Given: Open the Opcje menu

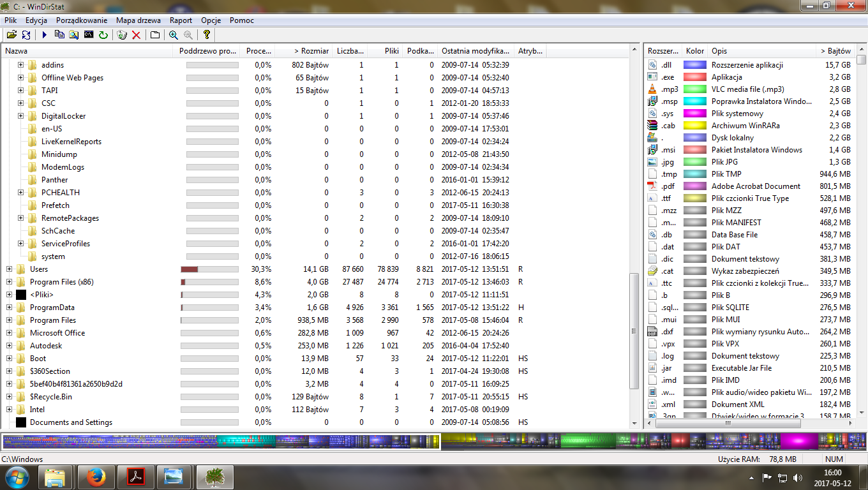Looking at the screenshot, I should (211, 20).
